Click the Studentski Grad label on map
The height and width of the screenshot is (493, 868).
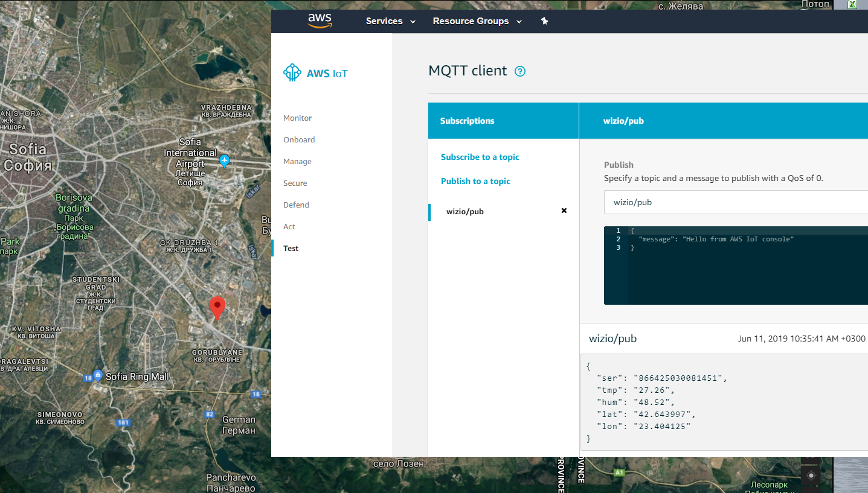(96, 294)
